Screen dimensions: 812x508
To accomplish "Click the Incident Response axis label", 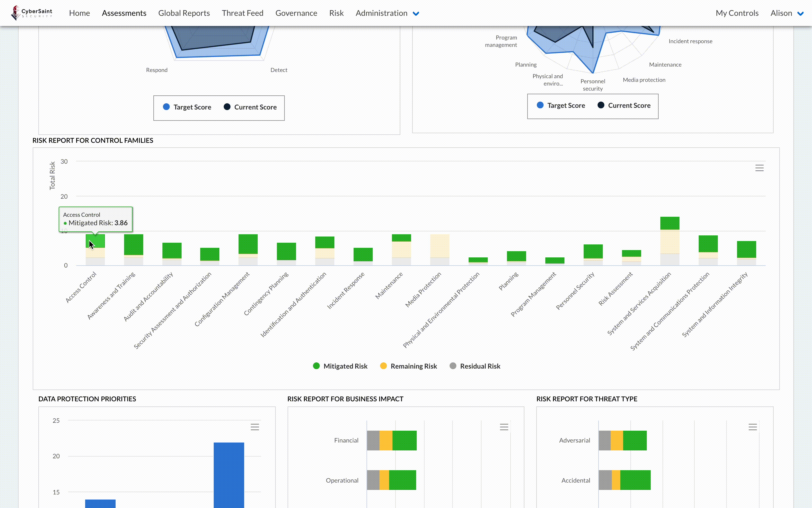I will [346, 290].
